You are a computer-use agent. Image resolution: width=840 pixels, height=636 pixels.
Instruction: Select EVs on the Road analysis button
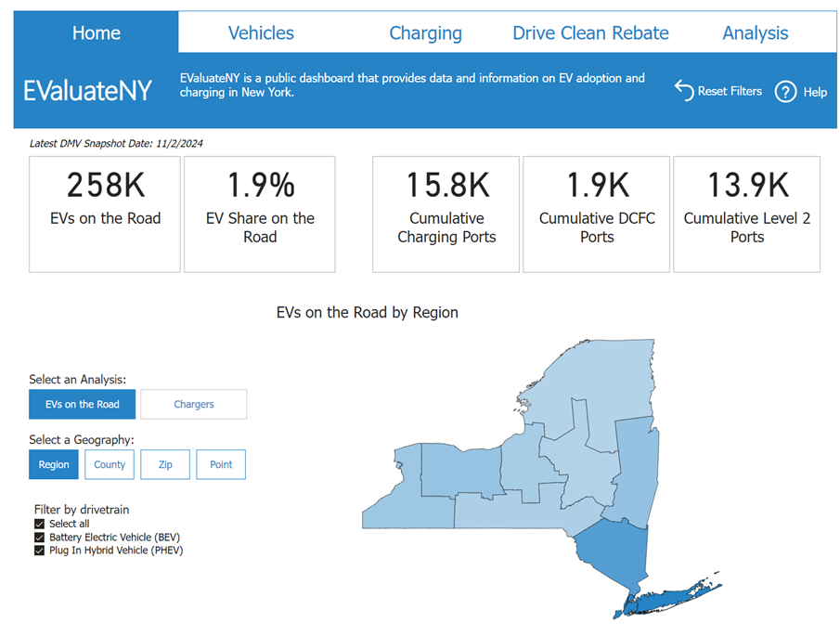83,404
